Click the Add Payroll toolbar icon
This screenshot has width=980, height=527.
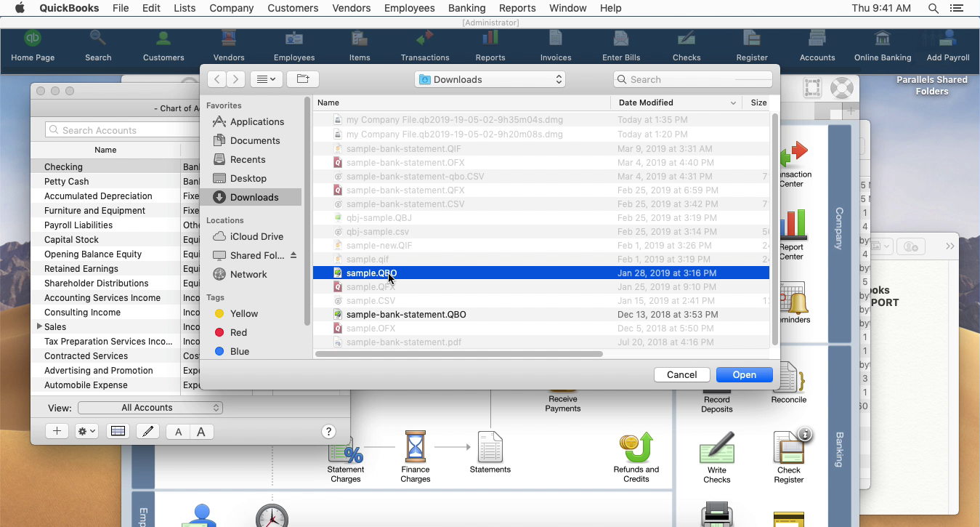(x=948, y=47)
